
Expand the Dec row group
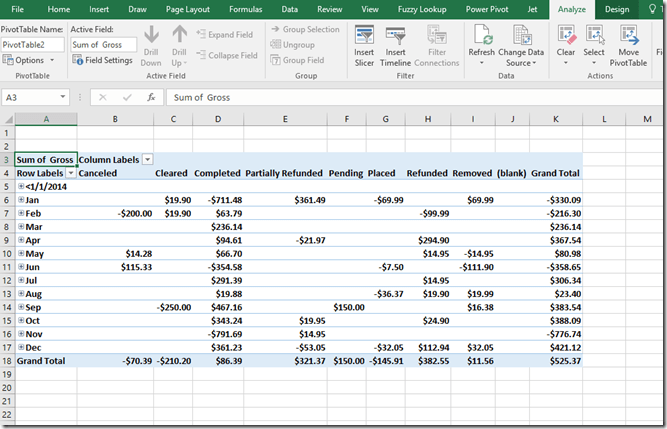(21, 346)
